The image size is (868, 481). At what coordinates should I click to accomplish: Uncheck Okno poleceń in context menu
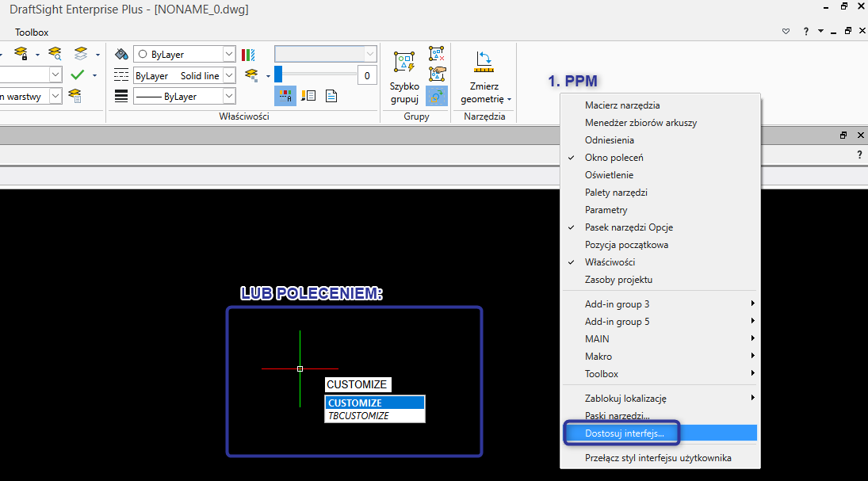point(614,158)
